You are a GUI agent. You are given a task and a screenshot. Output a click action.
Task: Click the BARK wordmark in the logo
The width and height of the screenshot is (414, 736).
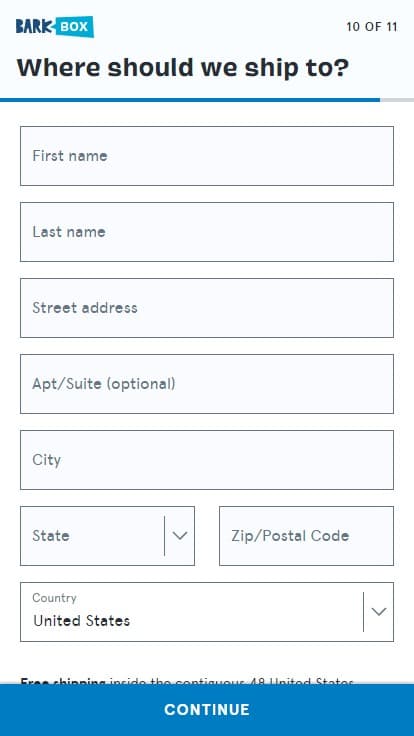point(35,26)
